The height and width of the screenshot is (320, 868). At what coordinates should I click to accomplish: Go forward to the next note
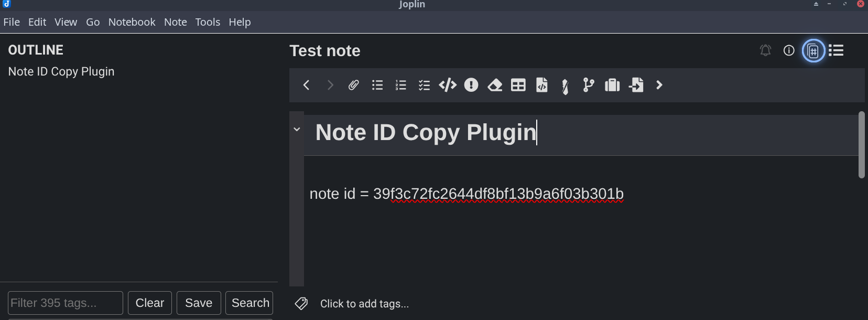(330, 85)
